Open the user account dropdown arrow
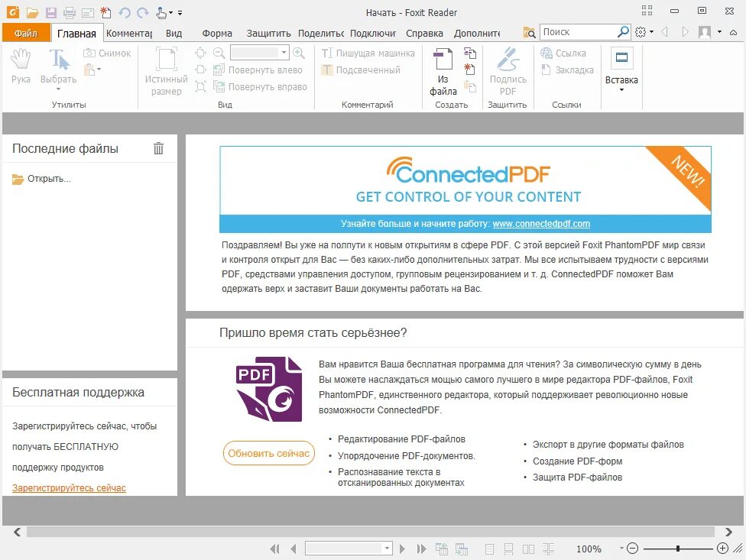 point(719,32)
